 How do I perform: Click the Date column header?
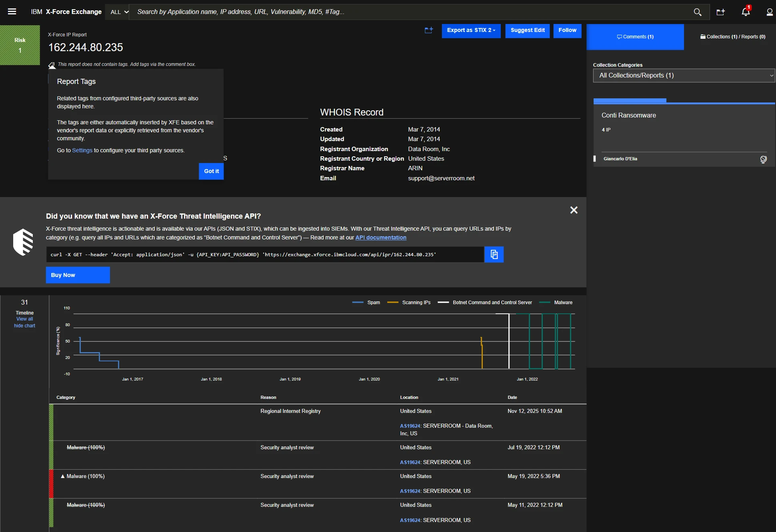512,398
